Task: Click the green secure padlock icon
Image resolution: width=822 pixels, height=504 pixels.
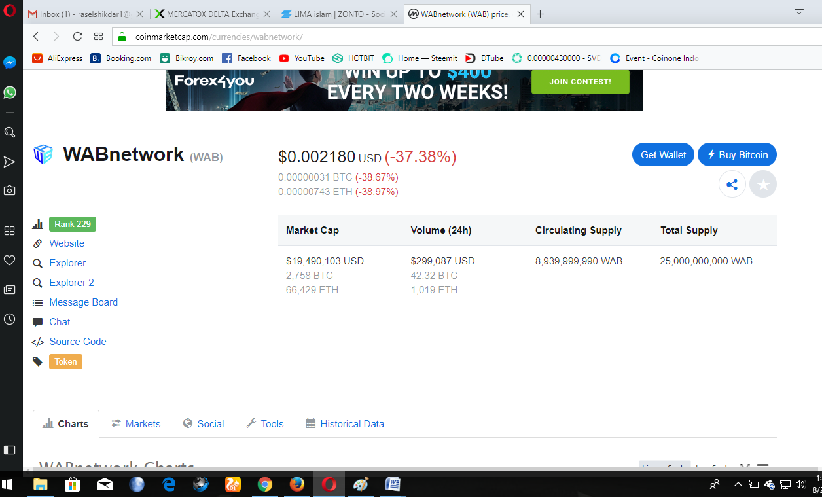Action: [x=122, y=37]
